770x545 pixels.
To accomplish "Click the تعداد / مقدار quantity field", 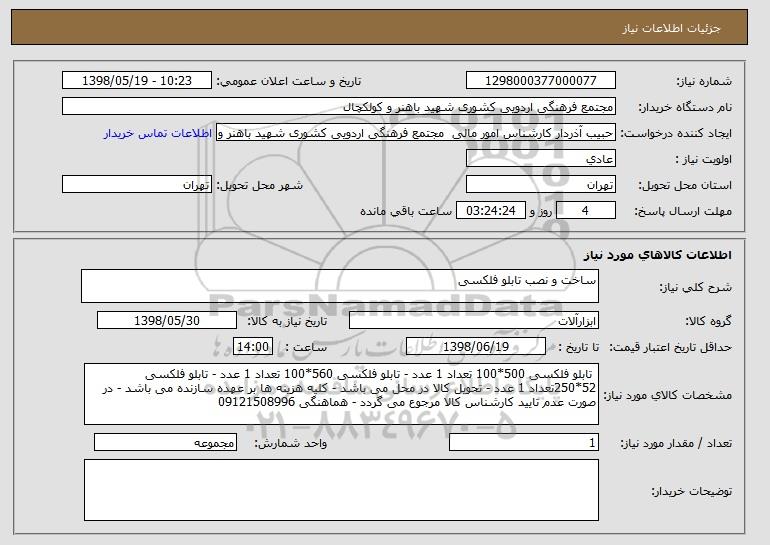I will pos(524,442).
